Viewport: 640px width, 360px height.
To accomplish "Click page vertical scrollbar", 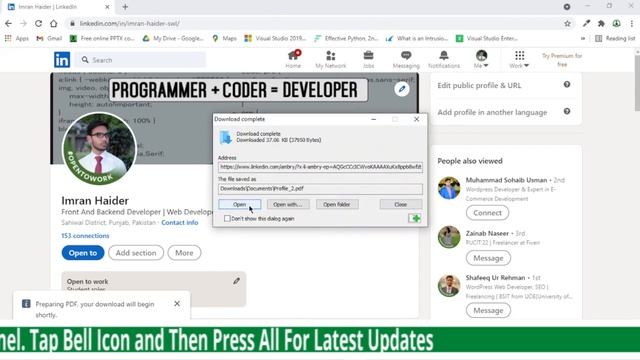I will click(637, 83).
